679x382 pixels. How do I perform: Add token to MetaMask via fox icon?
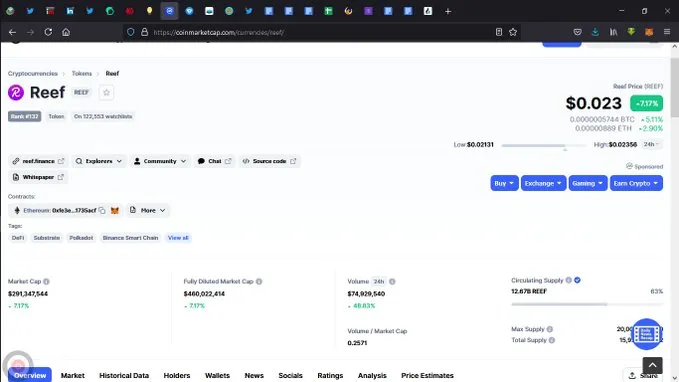[x=115, y=210]
